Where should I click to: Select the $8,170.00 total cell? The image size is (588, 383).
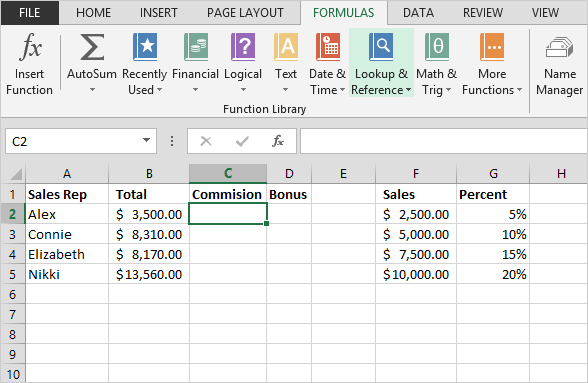pyautogui.click(x=149, y=254)
